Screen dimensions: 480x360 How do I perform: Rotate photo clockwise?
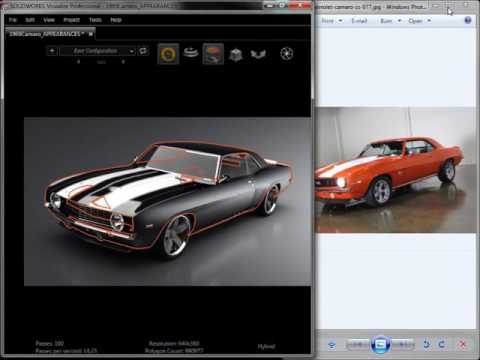click(x=442, y=344)
